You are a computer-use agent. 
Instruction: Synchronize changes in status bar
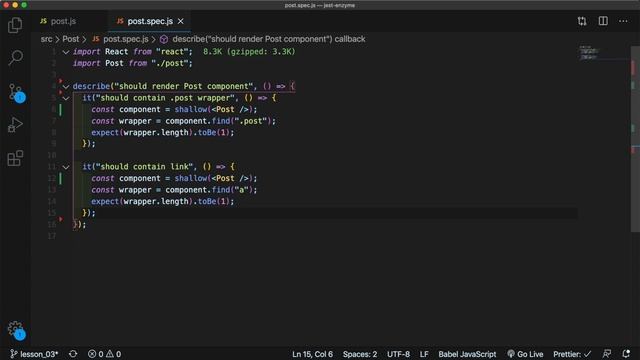point(73,354)
